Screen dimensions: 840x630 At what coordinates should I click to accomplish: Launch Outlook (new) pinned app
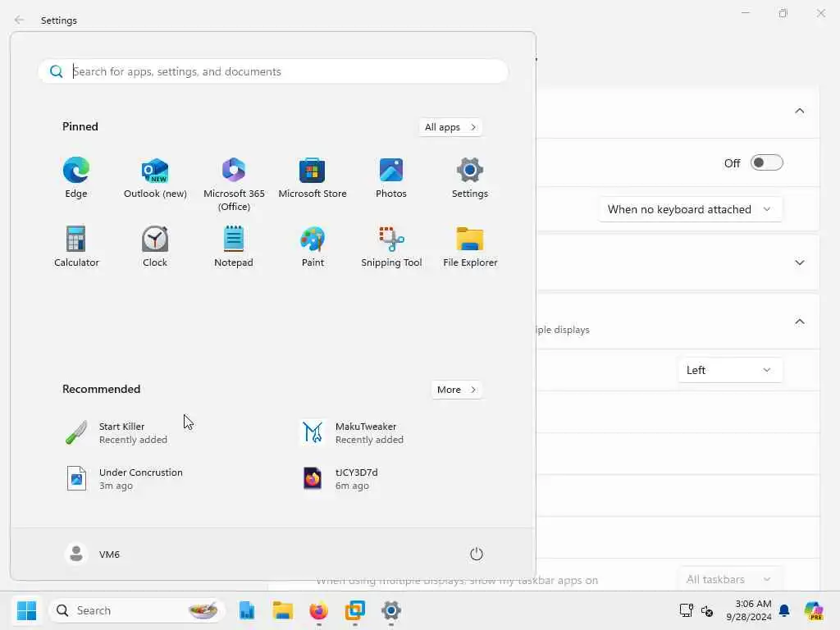pyautogui.click(x=155, y=178)
